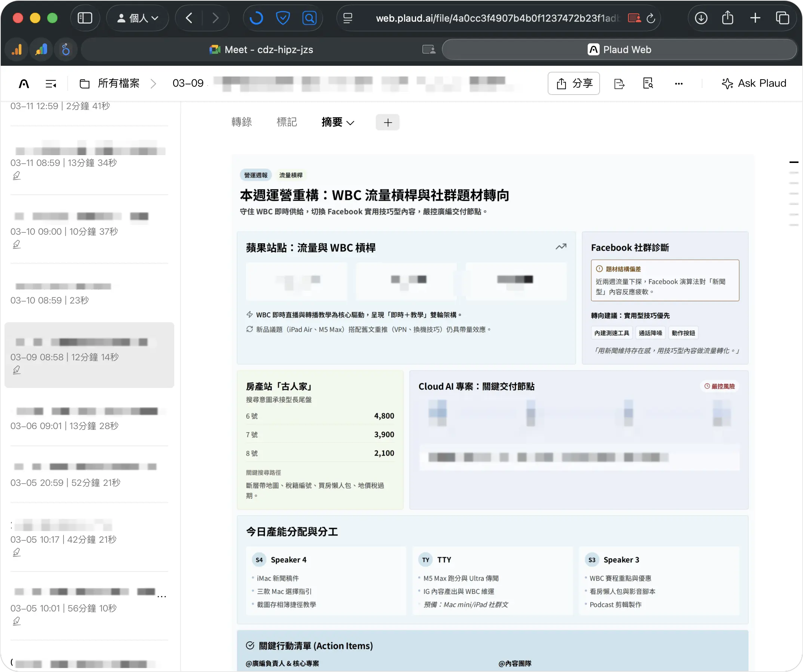Open a new Safari tab
The height and width of the screenshot is (672, 803).
pyautogui.click(x=755, y=18)
